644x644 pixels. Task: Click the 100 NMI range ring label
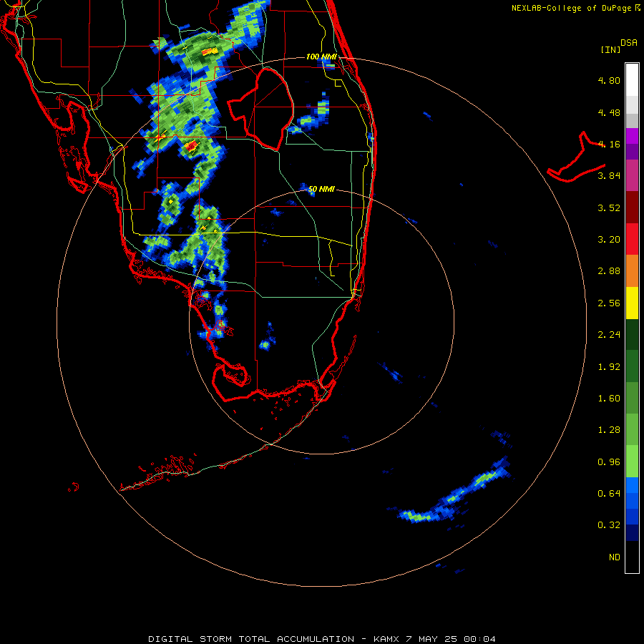(321, 57)
